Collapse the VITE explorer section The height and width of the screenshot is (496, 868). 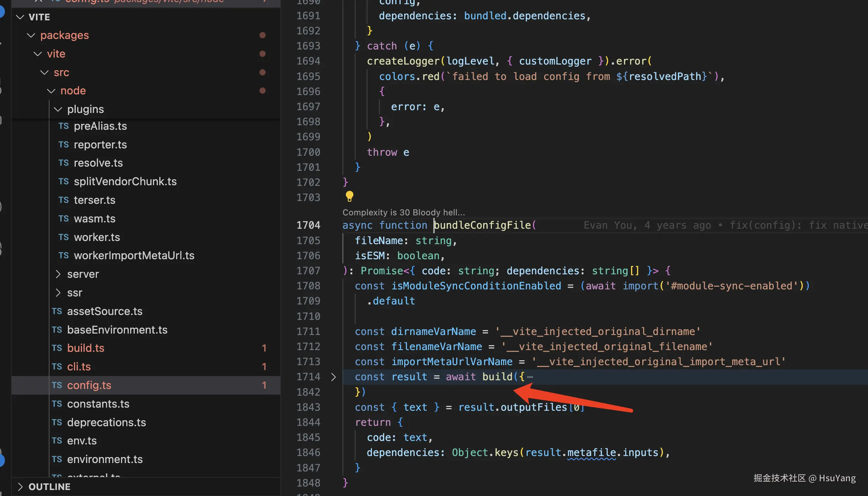[x=20, y=17]
